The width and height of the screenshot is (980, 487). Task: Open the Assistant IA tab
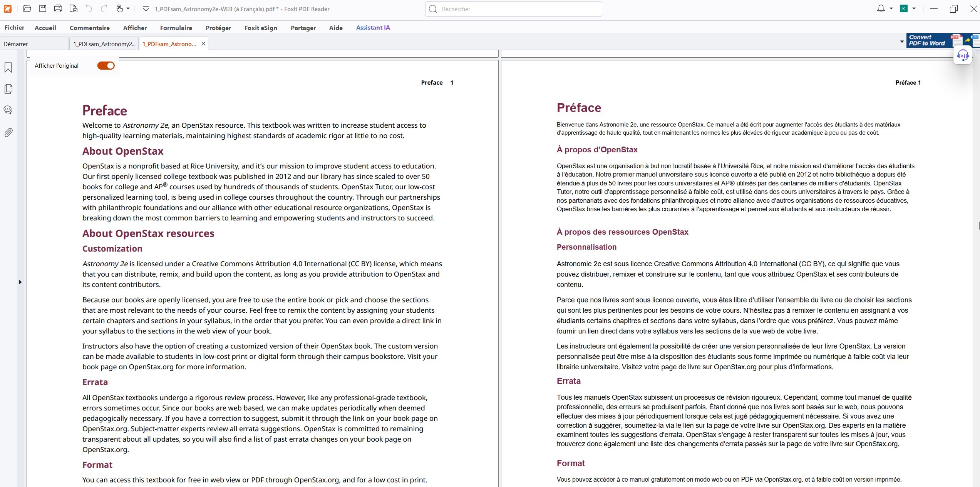click(373, 28)
